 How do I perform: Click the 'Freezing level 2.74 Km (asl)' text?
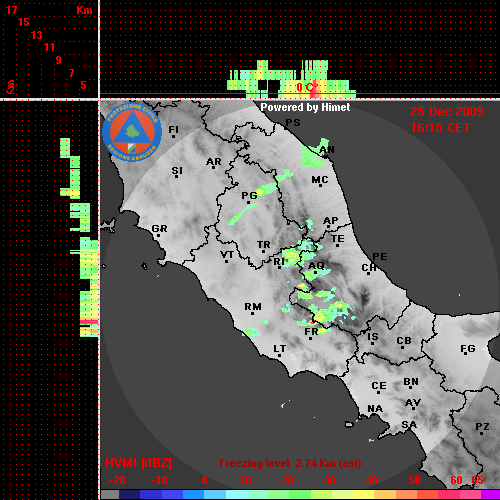(290, 463)
